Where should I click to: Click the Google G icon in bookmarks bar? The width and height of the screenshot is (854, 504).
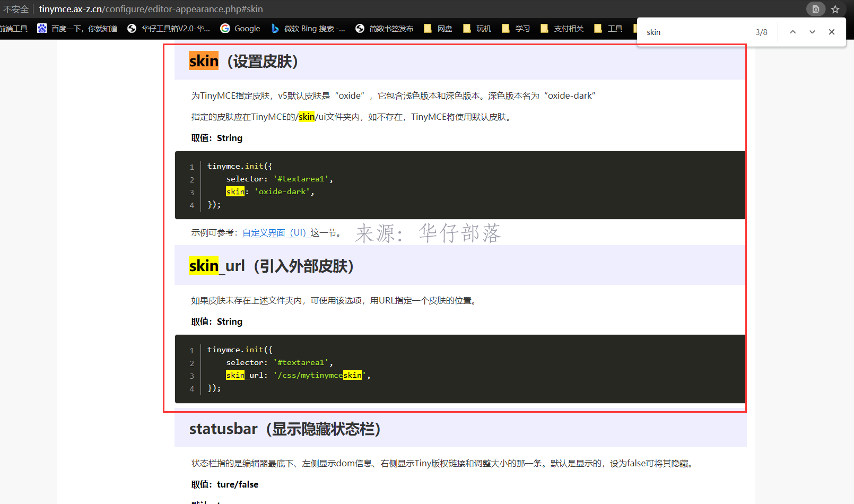tap(225, 29)
